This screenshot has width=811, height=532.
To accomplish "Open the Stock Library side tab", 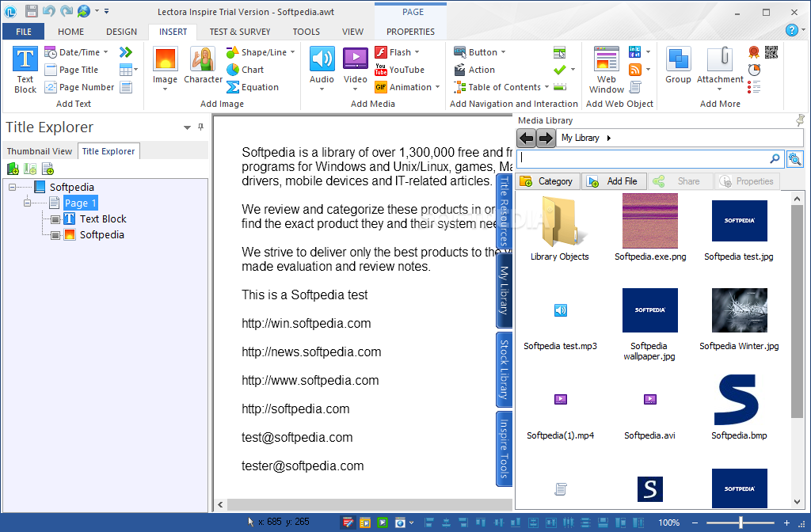I will pyautogui.click(x=504, y=370).
